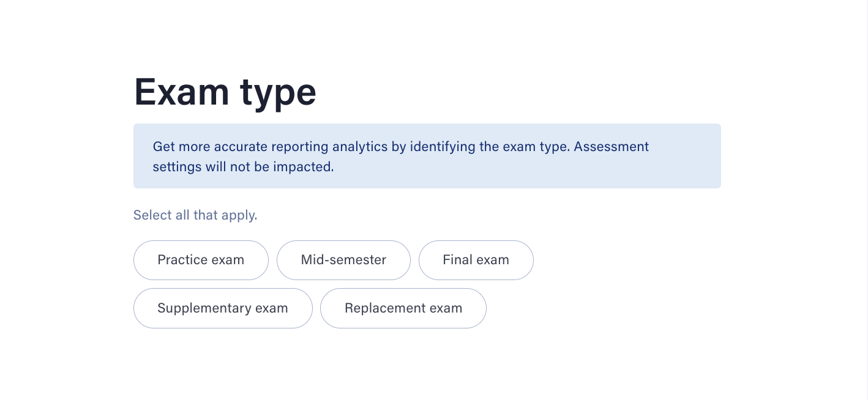Click the 'Mid-semester' label text

click(343, 260)
